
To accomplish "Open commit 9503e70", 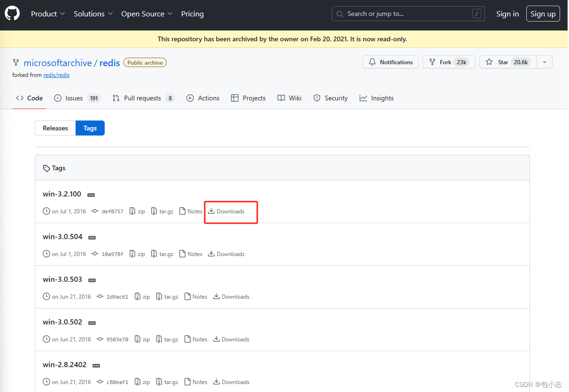I will coord(113,339).
